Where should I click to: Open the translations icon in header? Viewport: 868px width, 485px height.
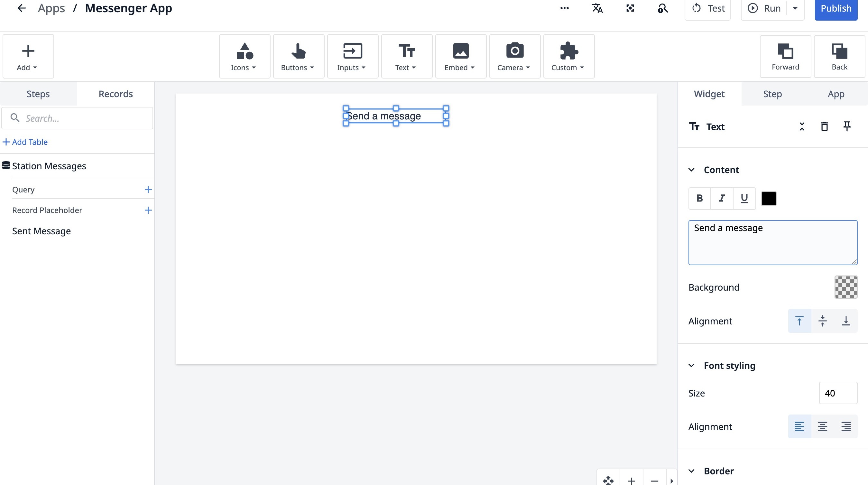pyautogui.click(x=597, y=8)
